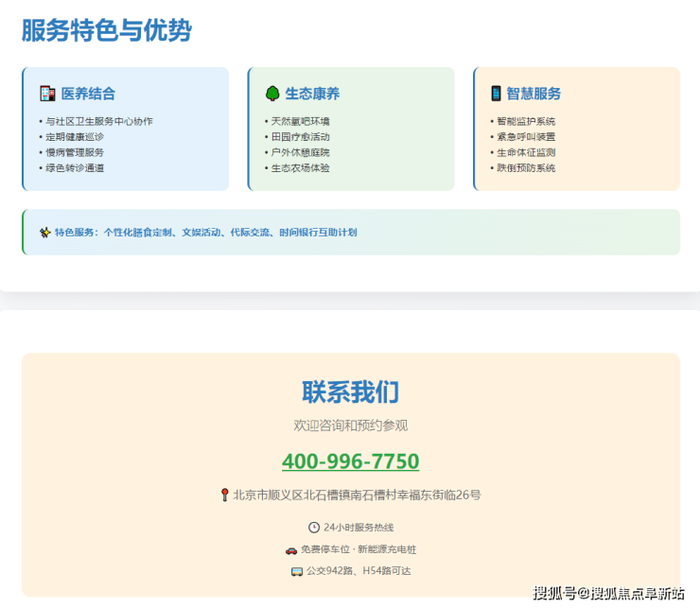The width and height of the screenshot is (700, 608).
Task: Select the 生态康养 card heading
Action: point(312,94)
